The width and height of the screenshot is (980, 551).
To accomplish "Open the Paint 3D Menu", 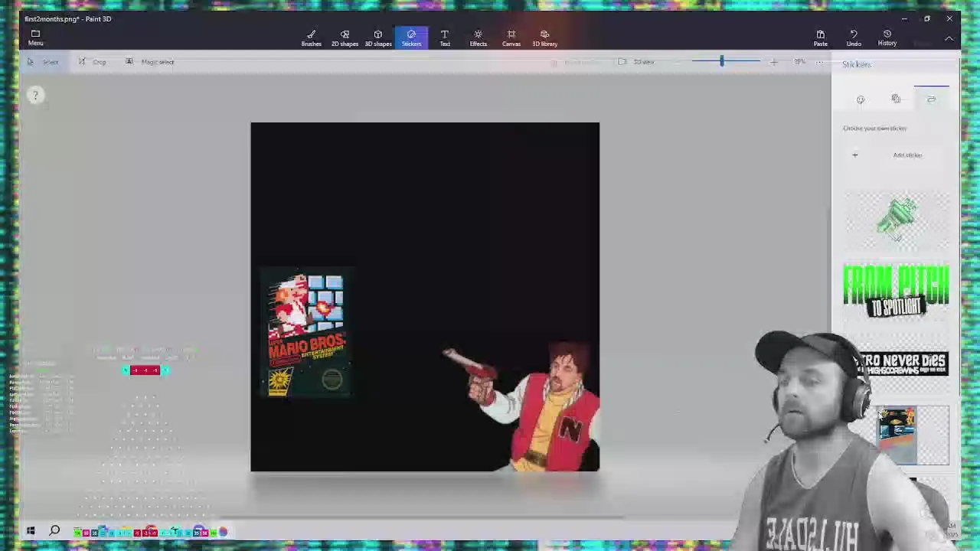I will [35, 37].
